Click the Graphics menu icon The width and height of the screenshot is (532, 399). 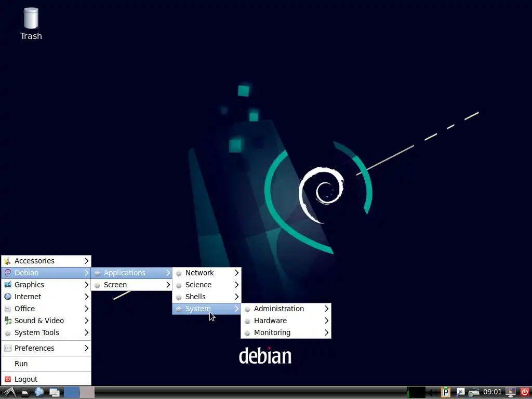[x=7, y=285]
